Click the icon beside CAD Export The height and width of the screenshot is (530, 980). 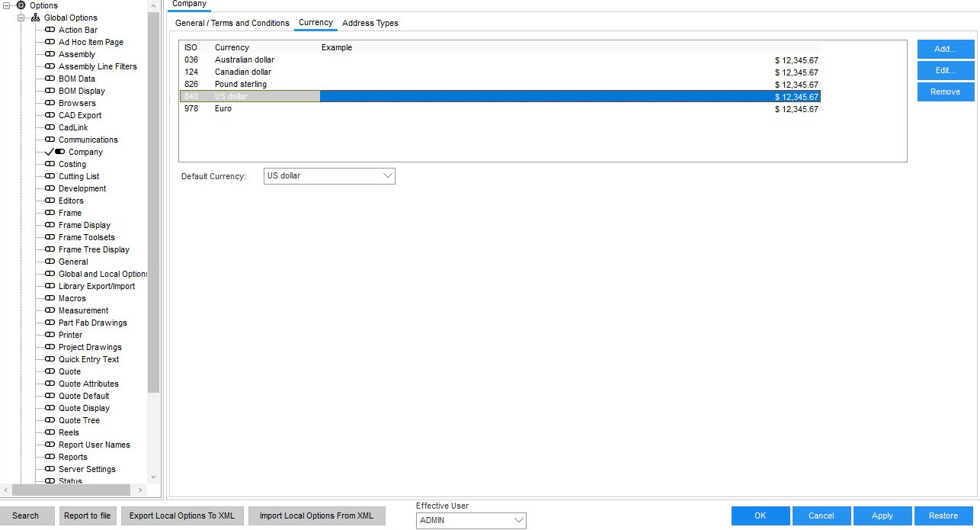click(50, 115)
